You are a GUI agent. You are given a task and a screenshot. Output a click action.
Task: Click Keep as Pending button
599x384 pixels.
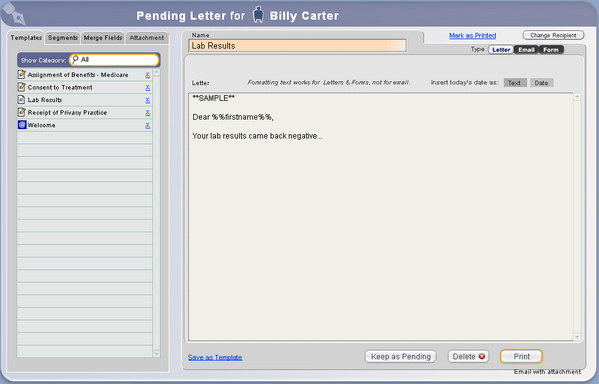coord(401,356)
